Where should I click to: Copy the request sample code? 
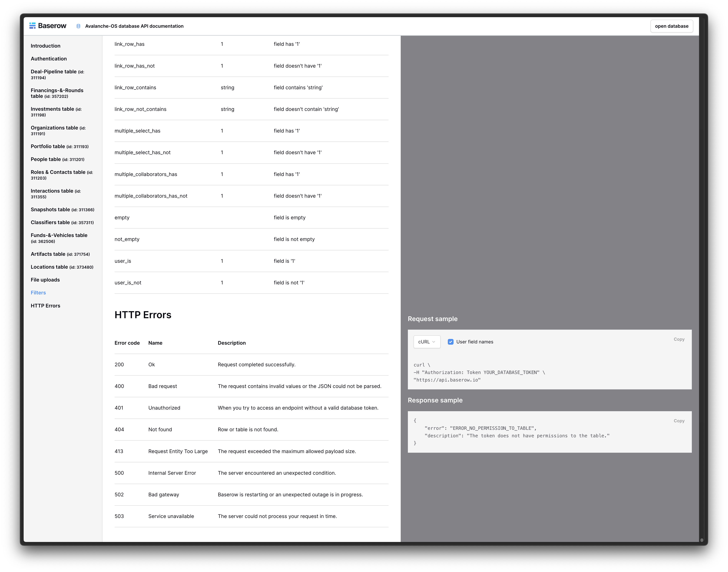[679, 339]
